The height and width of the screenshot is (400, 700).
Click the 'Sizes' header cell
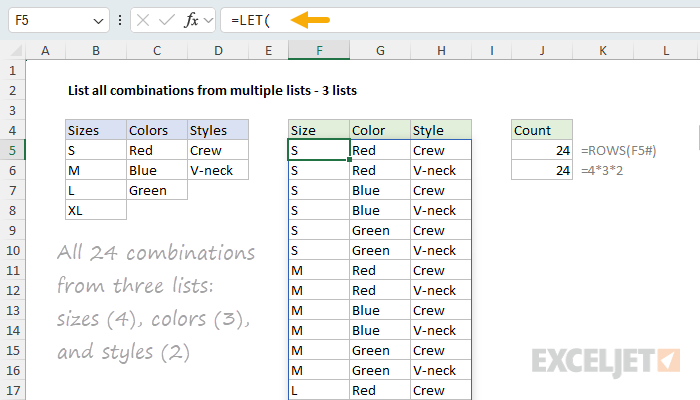tap(96, 130)
